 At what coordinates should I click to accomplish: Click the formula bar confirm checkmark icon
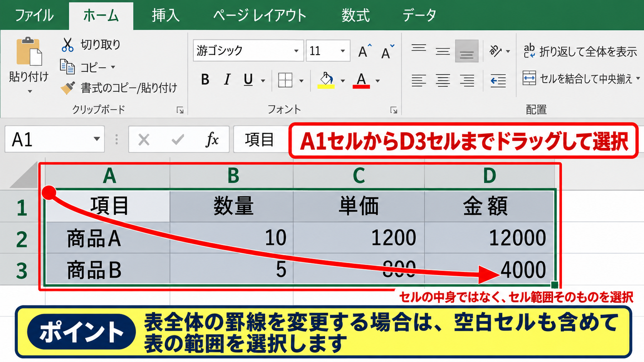pos(178,139)
